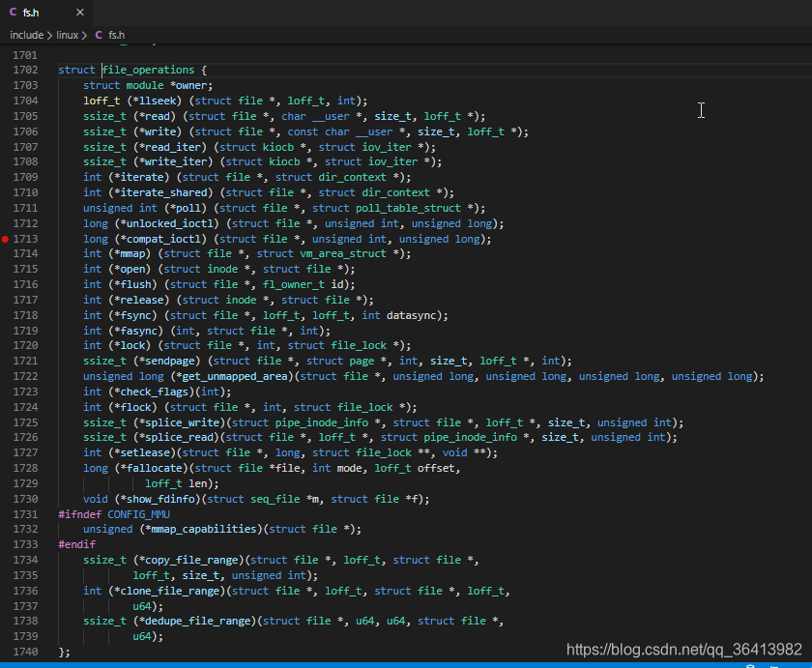Click on 'mmap' on line 1714
Viewport: 812px width, 668px height.
point(132,253)
